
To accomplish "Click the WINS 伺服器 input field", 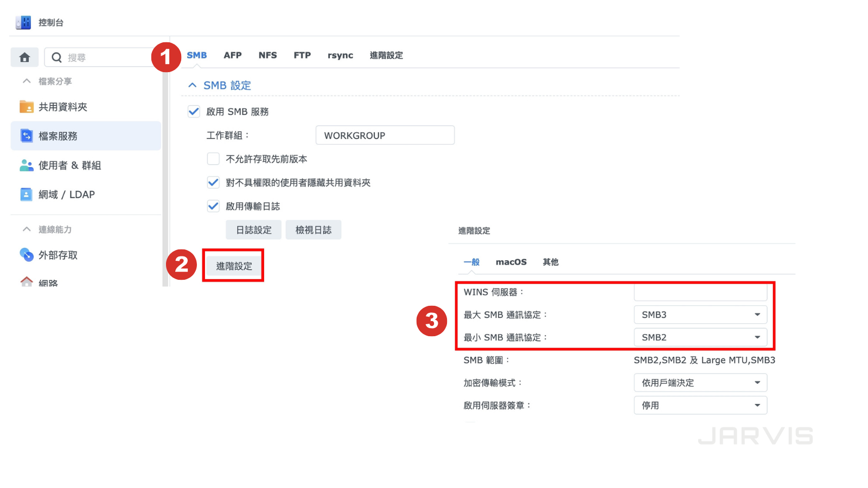I will [700, 292].
